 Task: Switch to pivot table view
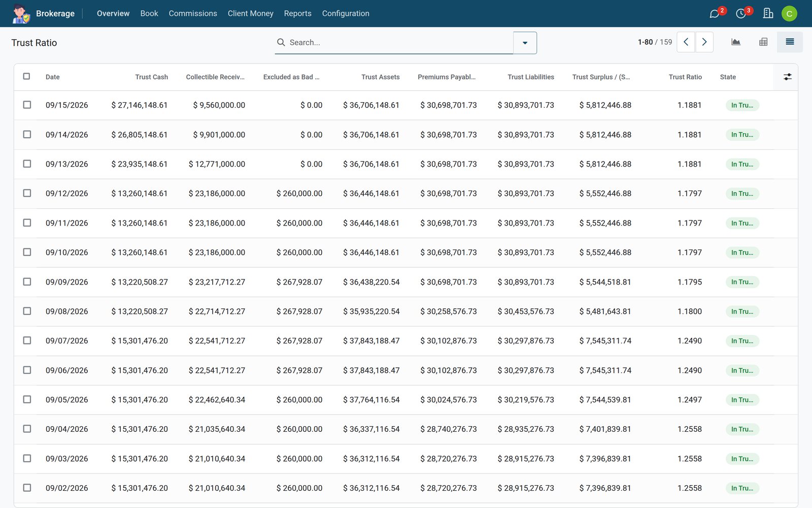763,42
